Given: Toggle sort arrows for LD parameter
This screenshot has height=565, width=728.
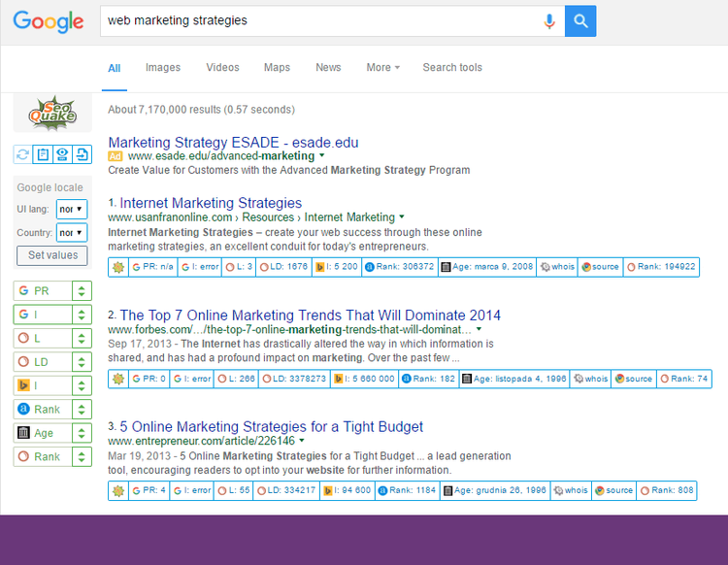Looking at the screenshot, I should point(82,362).
